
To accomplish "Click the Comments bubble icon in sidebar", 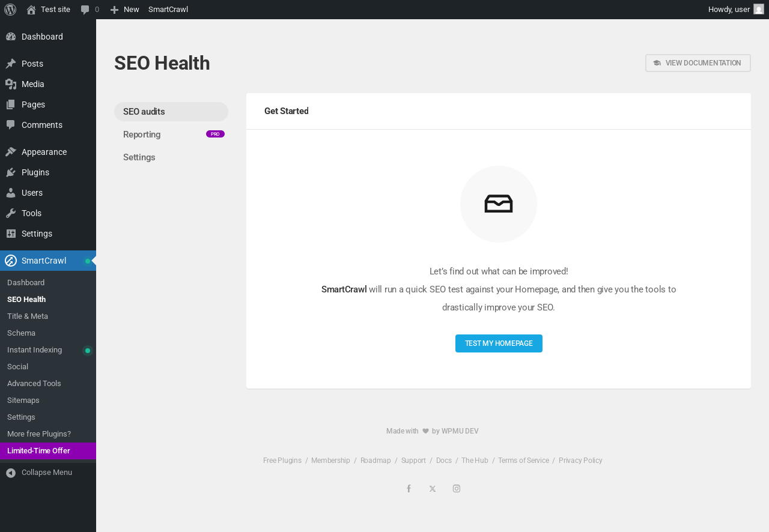I will (x=11, y=125).
